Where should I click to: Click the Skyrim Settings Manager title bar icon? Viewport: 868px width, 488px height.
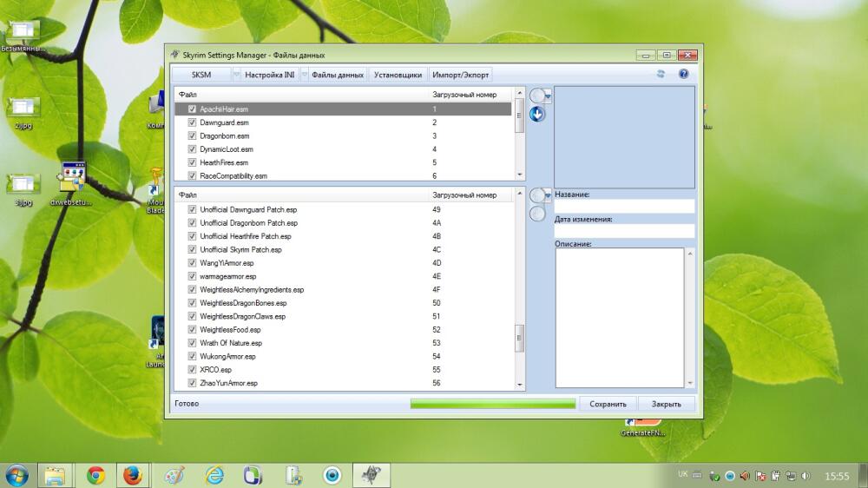(175, 55)
